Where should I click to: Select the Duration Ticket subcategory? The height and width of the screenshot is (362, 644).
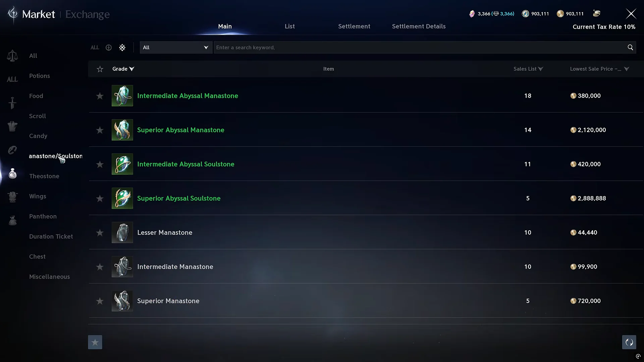(51, 236)
